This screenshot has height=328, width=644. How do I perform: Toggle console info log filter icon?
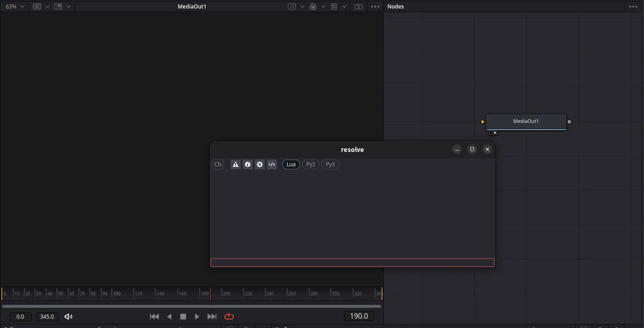point(248,164)
